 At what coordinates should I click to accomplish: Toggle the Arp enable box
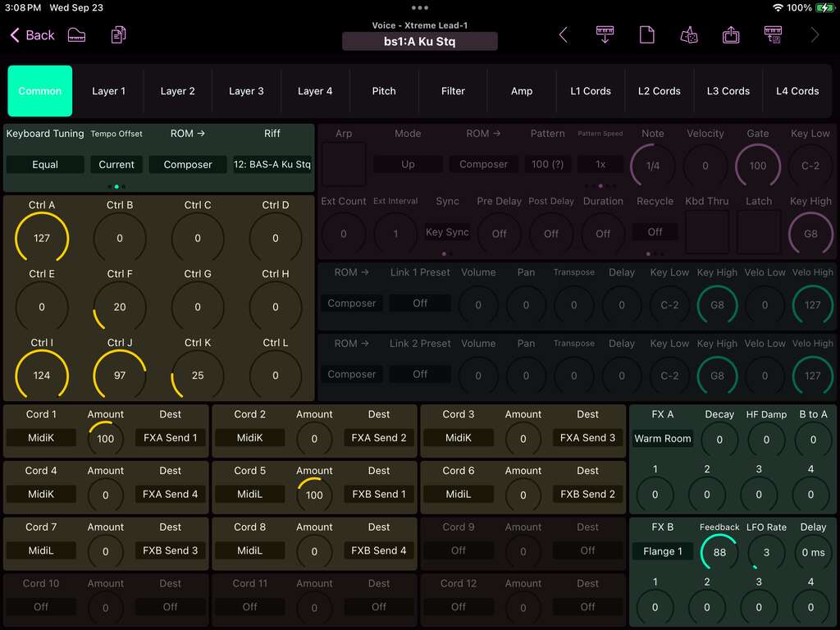[x=344, y=164]
